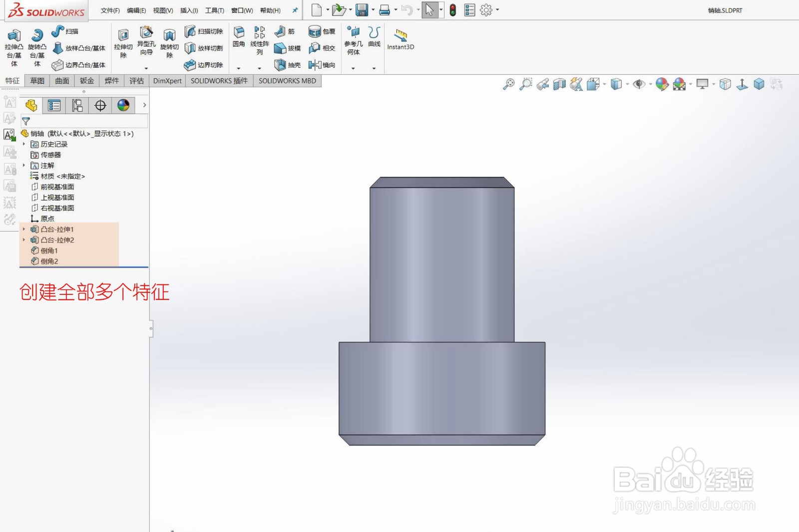799x532 pixels.
Task: Open the options gear icon
Action: (x=486, y=10)
